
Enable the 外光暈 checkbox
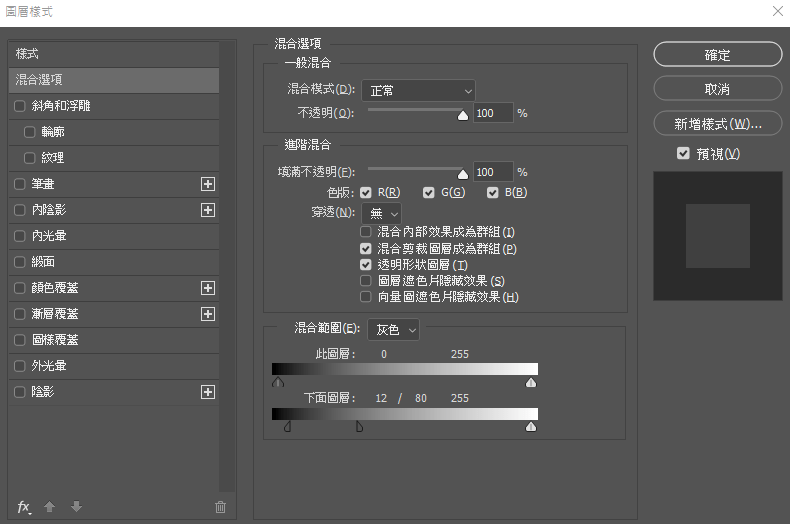click(x=20, y=366)
